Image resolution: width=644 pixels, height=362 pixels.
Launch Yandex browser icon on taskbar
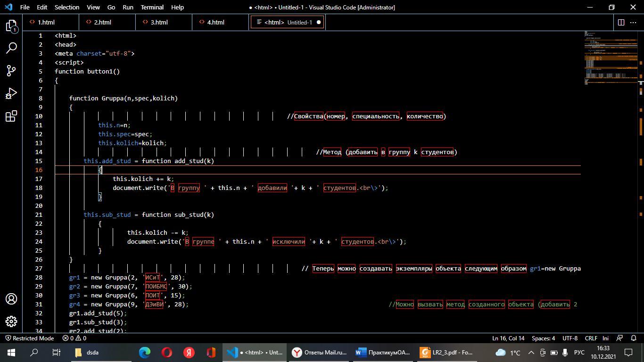coord(189,353)
